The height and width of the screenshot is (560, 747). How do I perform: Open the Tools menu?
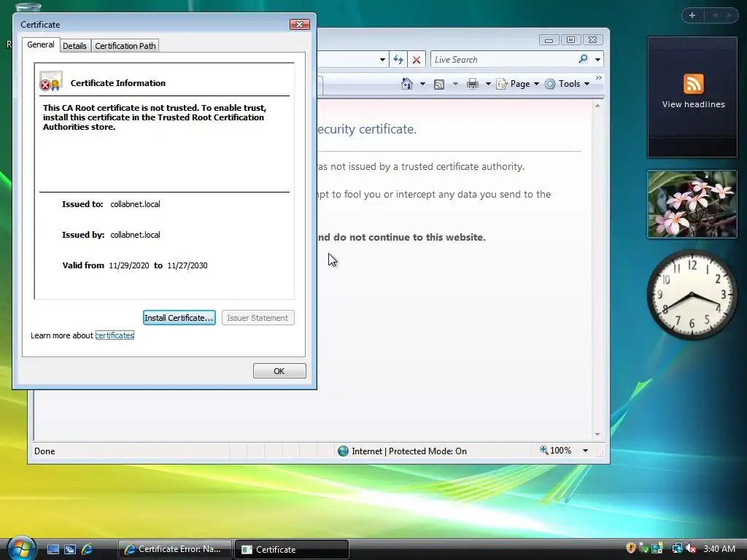point(568,84)
